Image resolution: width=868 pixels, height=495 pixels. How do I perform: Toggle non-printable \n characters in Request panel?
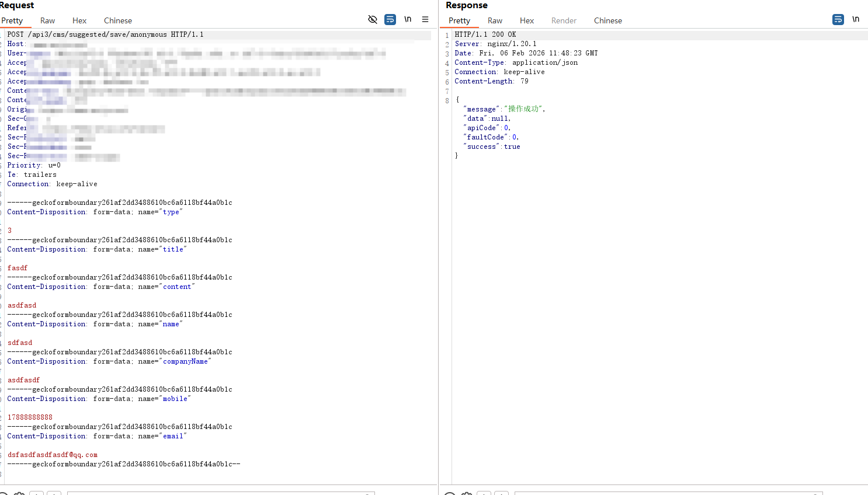pos(408,19)
